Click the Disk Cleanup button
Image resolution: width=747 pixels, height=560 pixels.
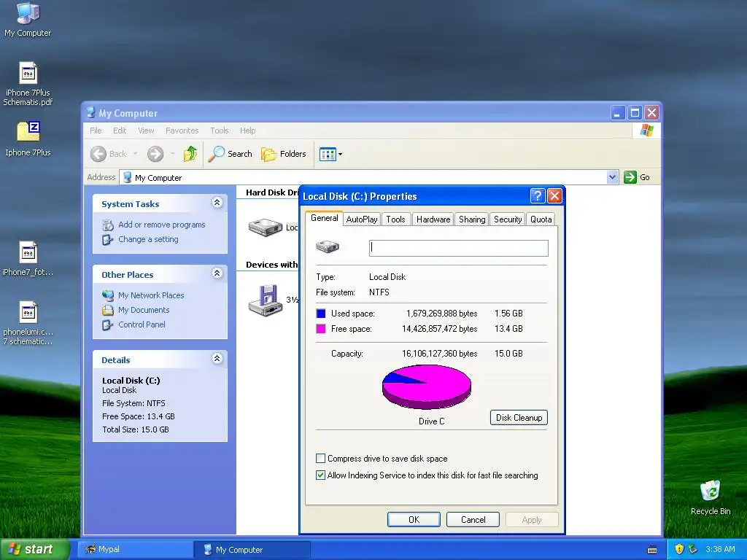pyautogui.click(x=519, y=418)
